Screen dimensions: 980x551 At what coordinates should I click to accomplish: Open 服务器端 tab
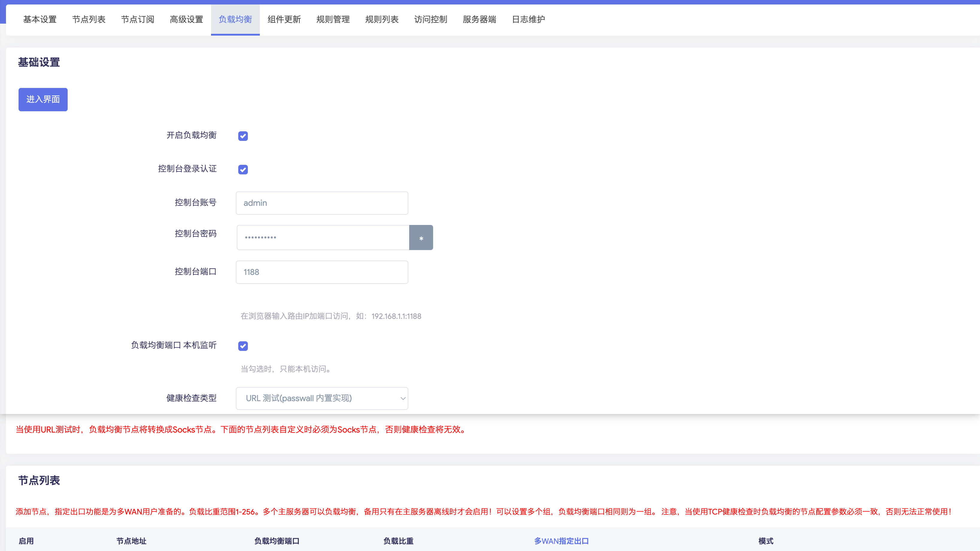[x=479, y=19]
